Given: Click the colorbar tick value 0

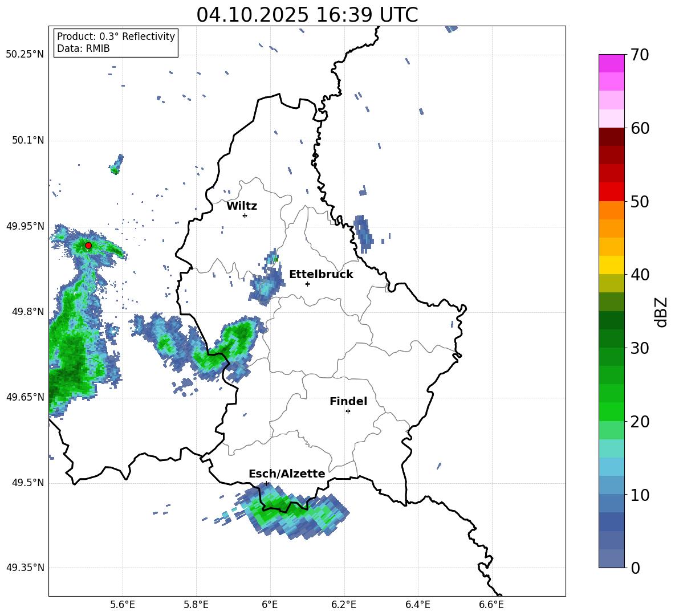Looking at the screenshot, I should tap(635, 568).
